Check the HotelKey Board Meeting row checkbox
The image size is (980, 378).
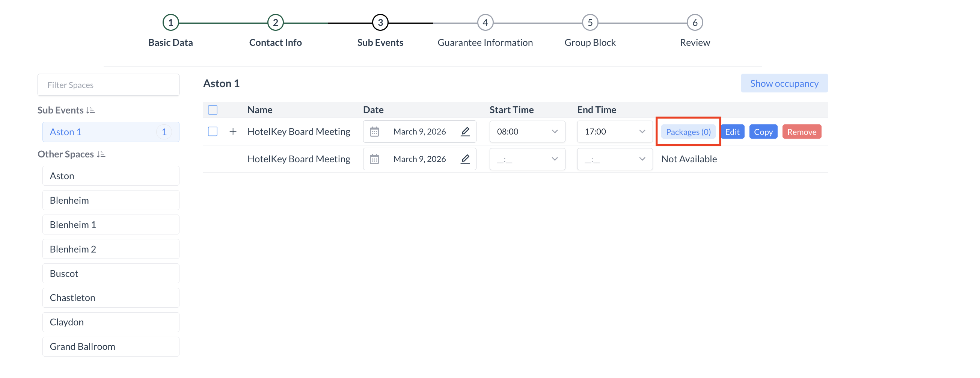coord(213,132)
